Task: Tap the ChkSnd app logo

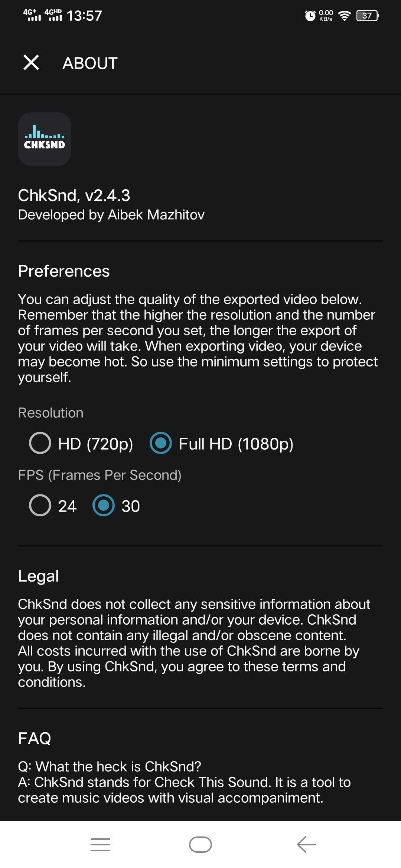Action: point(45,139)
